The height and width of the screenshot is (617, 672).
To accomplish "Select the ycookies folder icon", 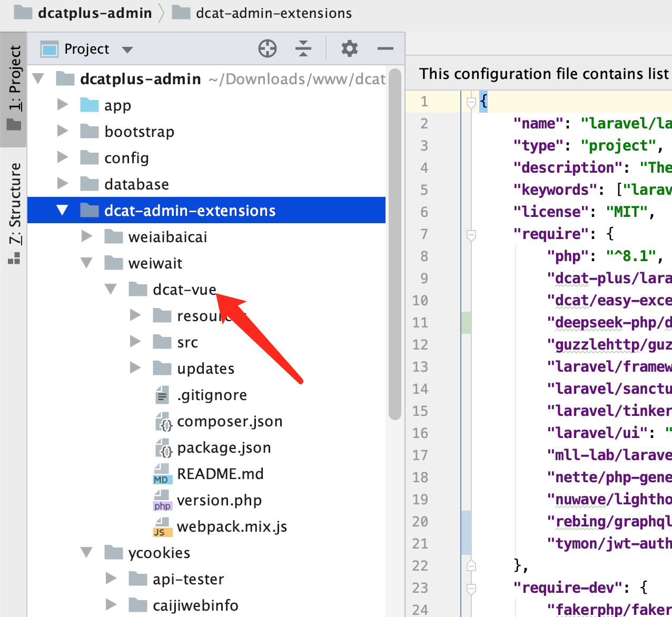I will (114, 552).
